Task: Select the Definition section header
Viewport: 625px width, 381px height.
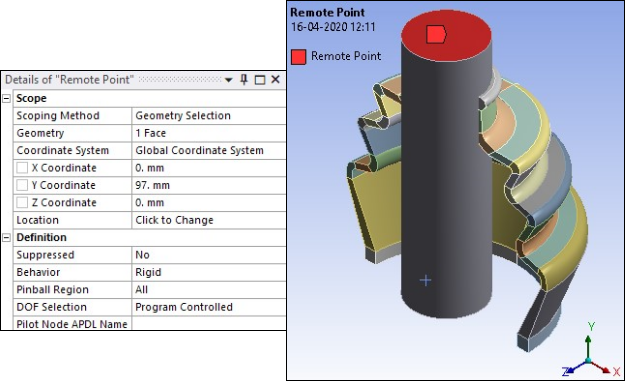Action: click(x=41, y=238)
